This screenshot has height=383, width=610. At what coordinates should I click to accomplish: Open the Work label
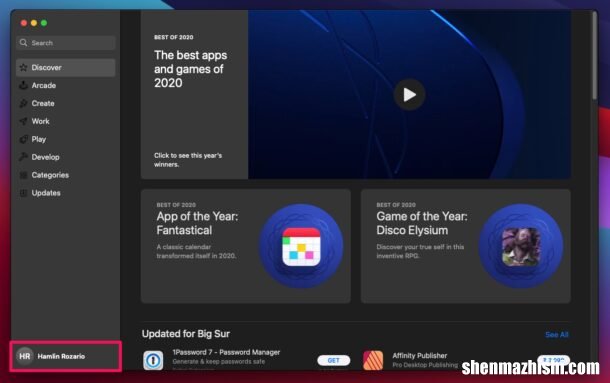(40, 121)
